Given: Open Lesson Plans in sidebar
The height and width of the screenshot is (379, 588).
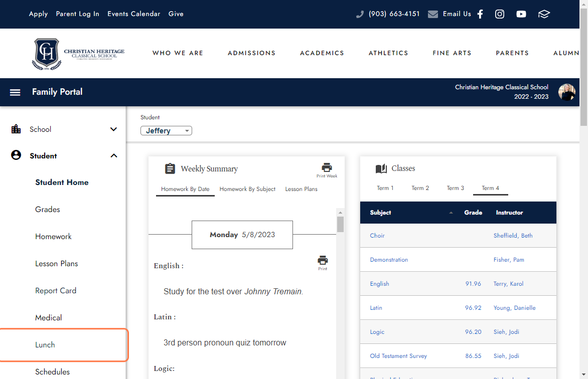Looking at the screenshot, I should tap(57, 264).
